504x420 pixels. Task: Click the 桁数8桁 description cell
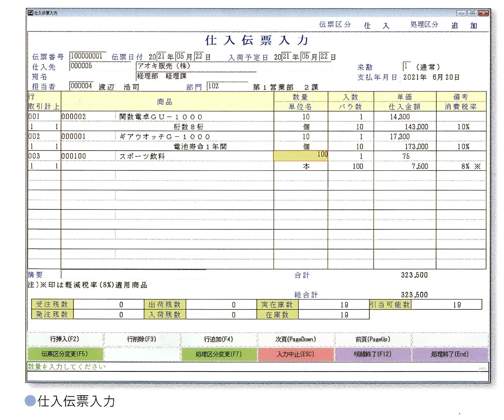pos(167,127)
